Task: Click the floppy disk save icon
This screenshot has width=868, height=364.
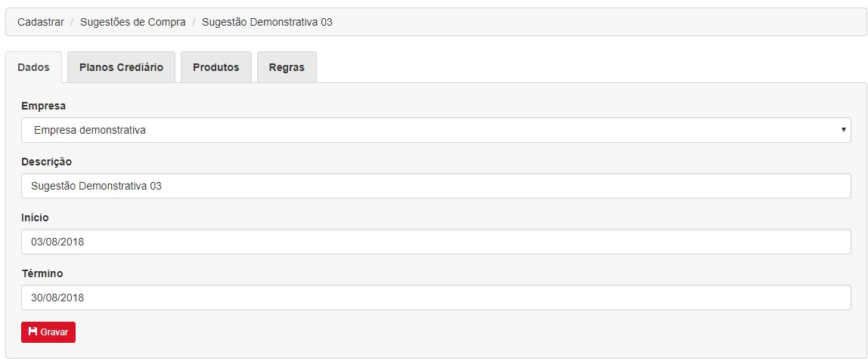Action: coord(33,332)
